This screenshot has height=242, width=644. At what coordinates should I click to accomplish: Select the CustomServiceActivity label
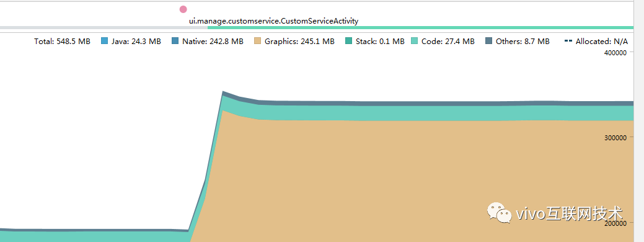coord(273,20)
